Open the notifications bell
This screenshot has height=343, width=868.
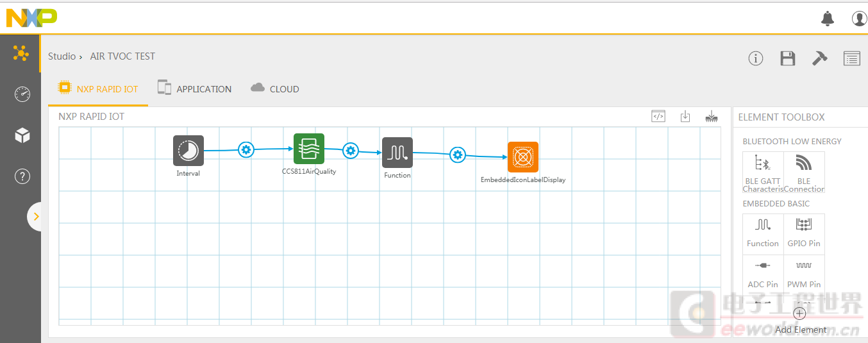click(828, 19)
